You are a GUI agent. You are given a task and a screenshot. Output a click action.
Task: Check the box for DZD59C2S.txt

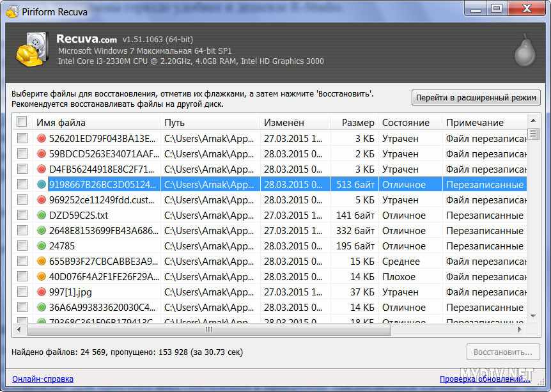tap(22, 215)
